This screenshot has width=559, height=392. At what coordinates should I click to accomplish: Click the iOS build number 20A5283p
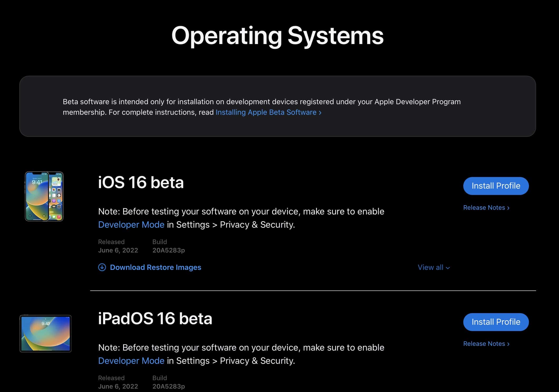tap(168, 250)
